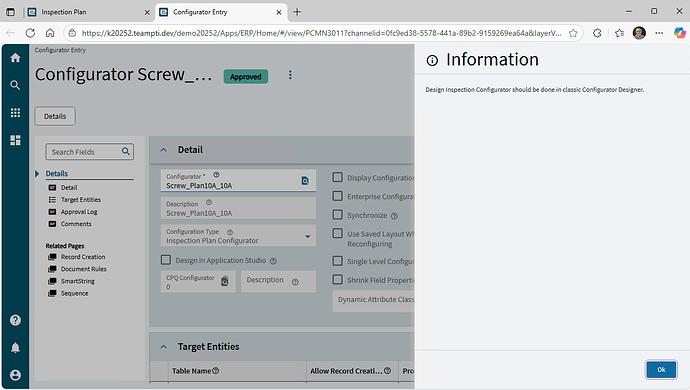Screen dimensions: 690x390
Task: Open a new browser tab
Action: [x=297, y=12]
